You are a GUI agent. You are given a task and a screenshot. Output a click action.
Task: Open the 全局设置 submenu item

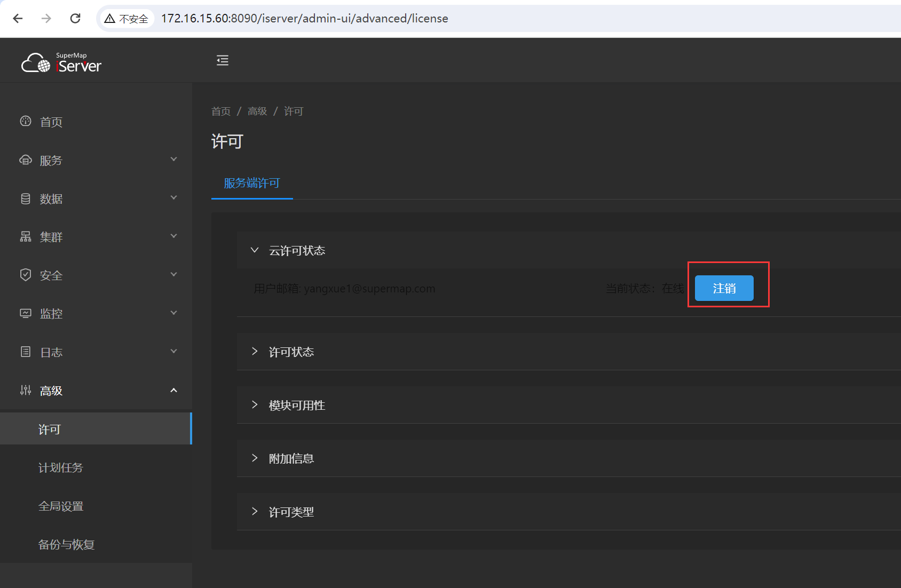(96, 506)
